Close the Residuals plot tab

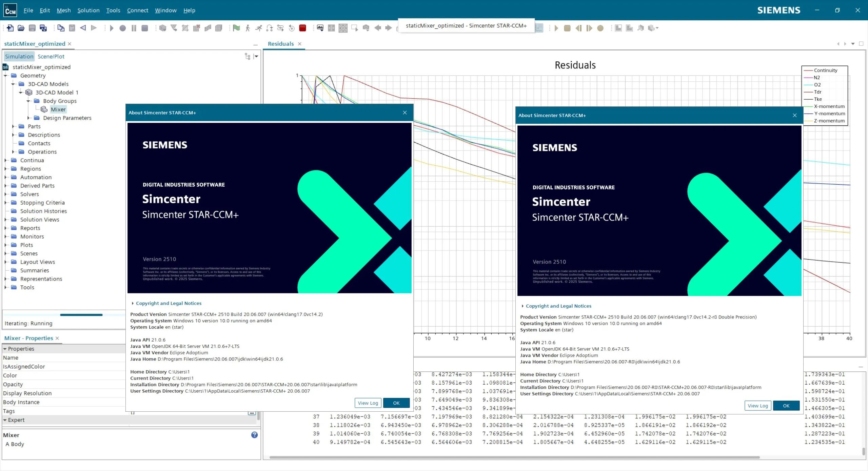[300, 44]
